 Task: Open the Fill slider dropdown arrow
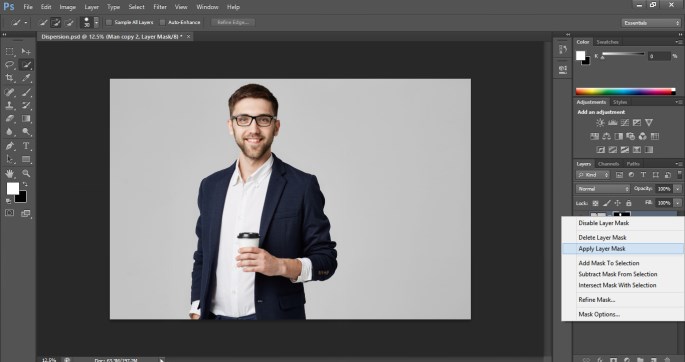677,203
